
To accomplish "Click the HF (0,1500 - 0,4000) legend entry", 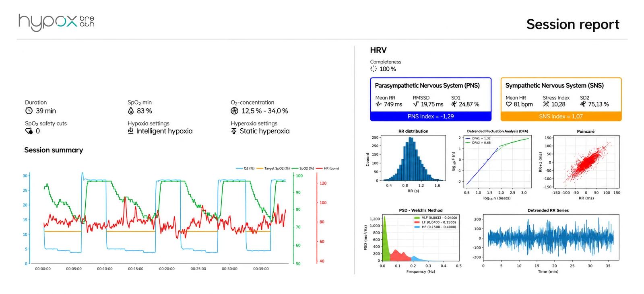I will (435, 227).
